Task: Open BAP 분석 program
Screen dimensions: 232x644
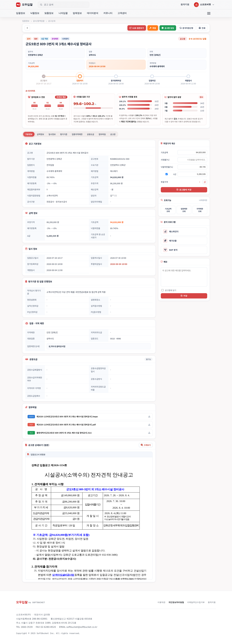Action: pos(184,250)
